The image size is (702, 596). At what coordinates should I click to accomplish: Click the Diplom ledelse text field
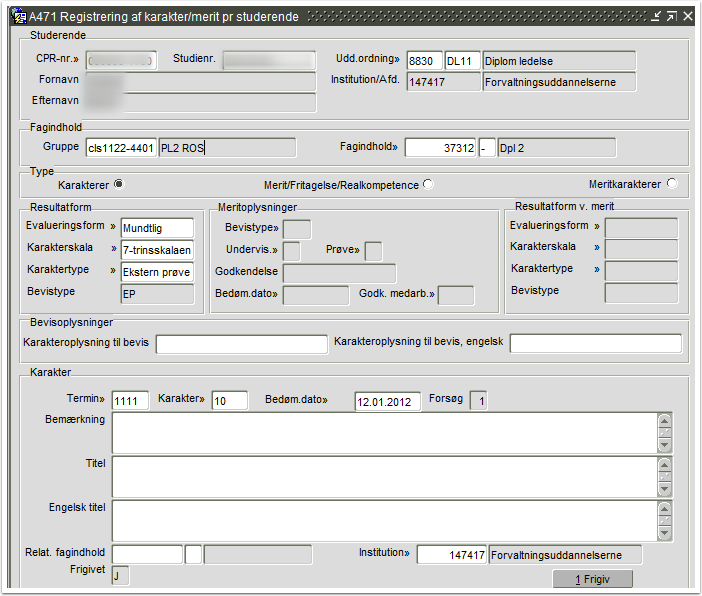pyautogui.click(x=559, y=61)
